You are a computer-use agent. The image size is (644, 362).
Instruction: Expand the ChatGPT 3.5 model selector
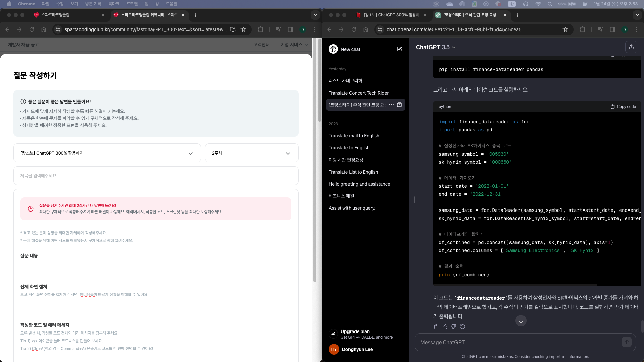[x=436, y=47]
